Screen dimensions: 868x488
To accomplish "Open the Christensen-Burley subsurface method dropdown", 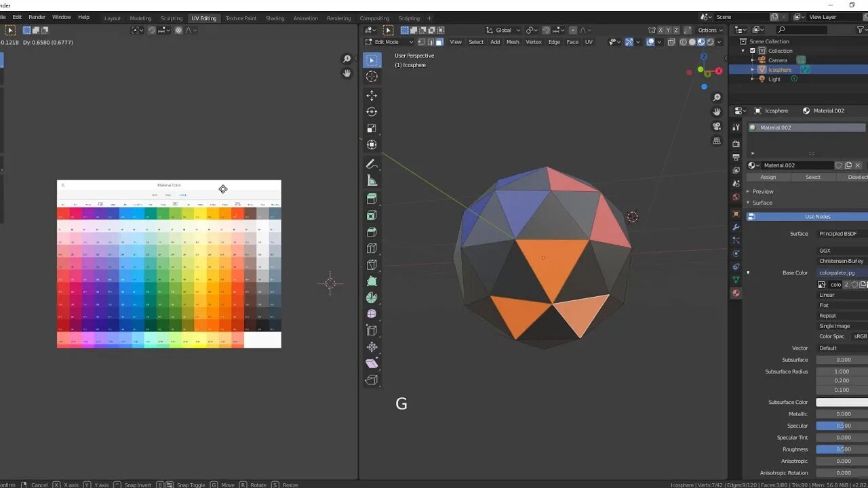I will (841, 261).
